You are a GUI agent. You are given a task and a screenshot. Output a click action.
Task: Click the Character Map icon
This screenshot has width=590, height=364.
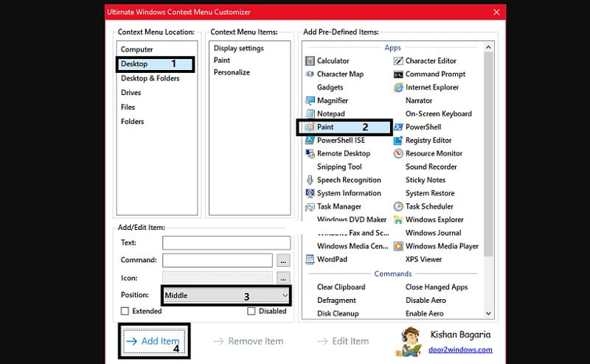click(x=310, y=74)
